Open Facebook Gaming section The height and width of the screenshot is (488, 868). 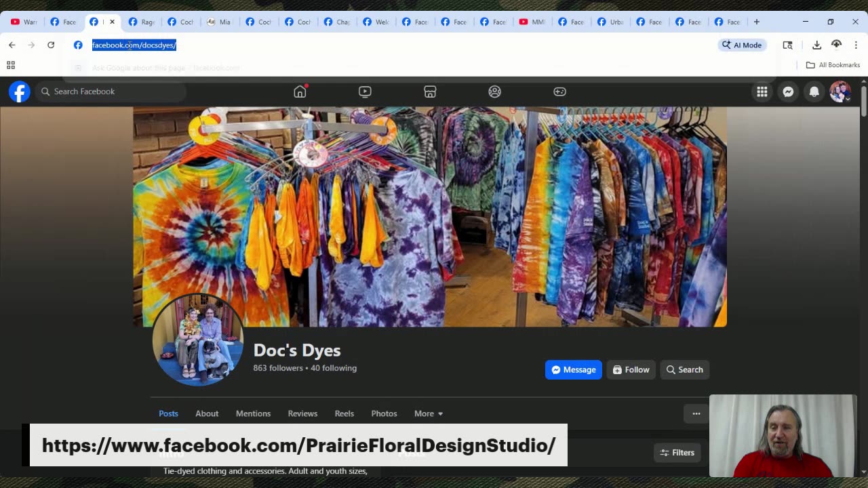click(x=560, y=91)
